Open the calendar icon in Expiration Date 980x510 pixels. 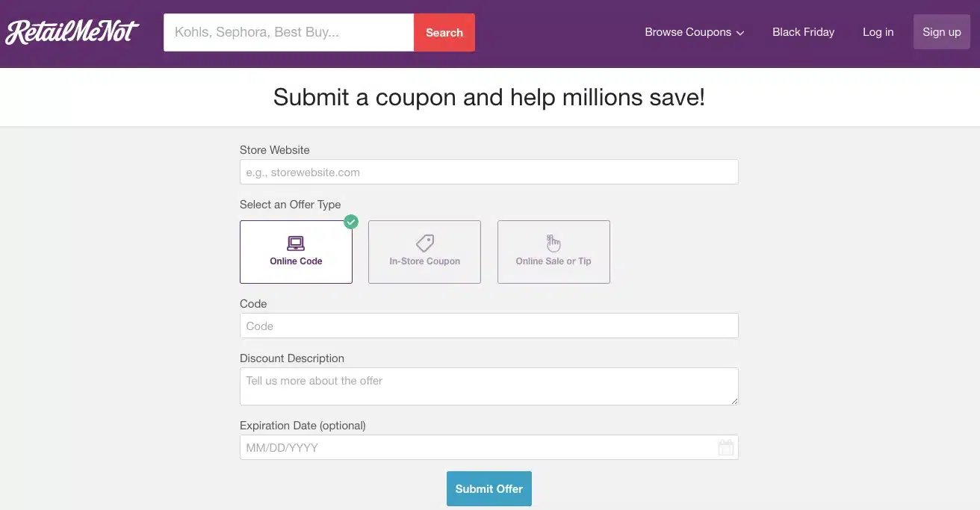[725, 448]
